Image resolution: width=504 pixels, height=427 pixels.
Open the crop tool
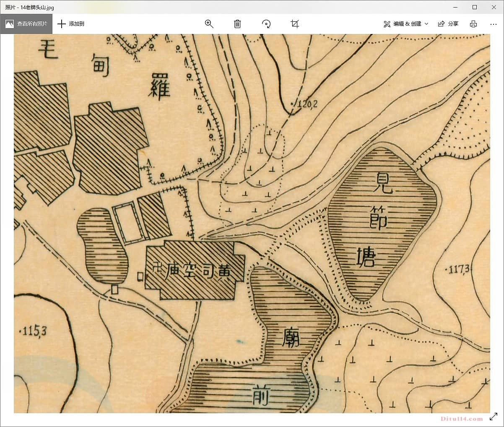295,24
